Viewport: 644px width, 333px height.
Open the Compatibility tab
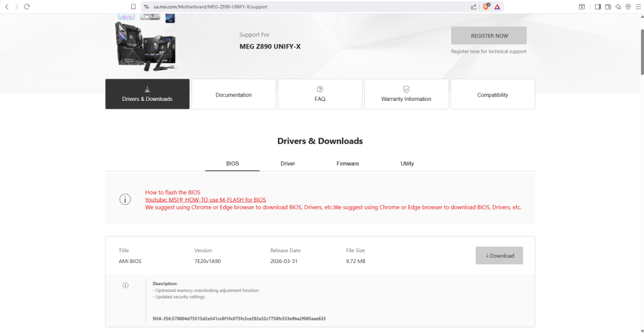(493, 94)
